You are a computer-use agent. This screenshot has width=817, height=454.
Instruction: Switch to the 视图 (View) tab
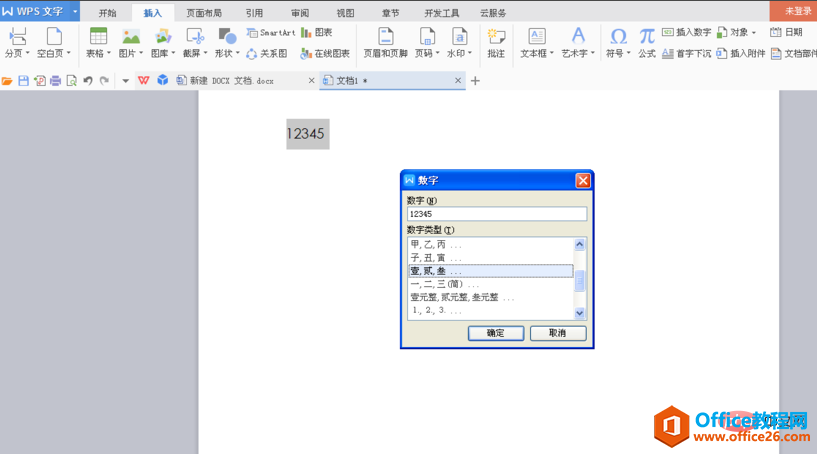[345, 13]
